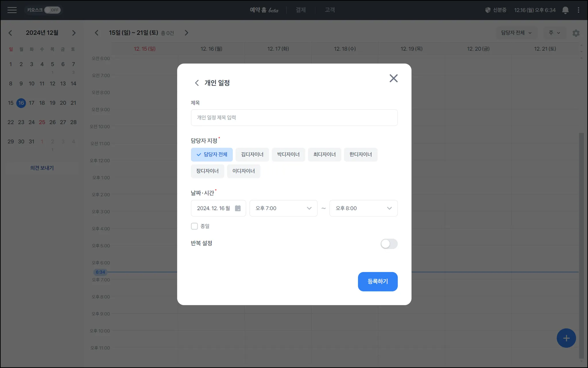Go to next week with right arrow
Screen dimensions: 588x368
pos(186,33)
